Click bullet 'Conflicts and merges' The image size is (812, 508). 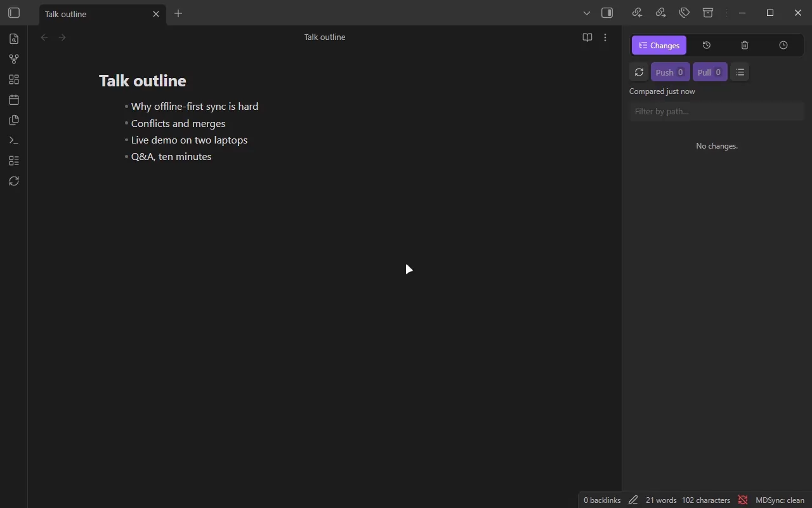[x=178, y=123]
